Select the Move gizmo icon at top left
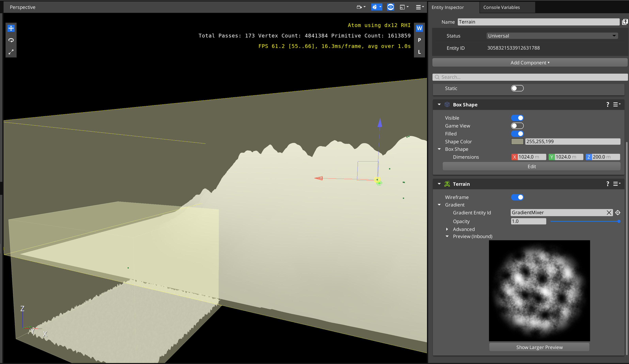This screenshot has height=364, width=629. pyautogui.click(x=11, y=28)
